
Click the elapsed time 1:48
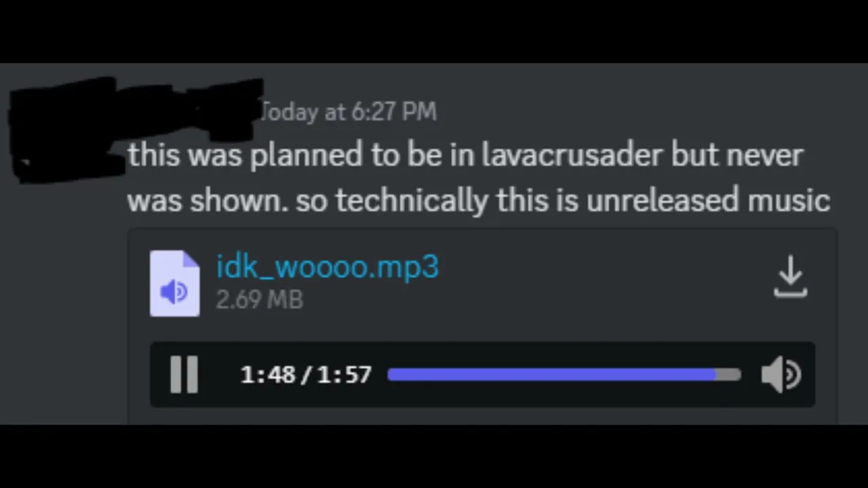pos(267,375)
